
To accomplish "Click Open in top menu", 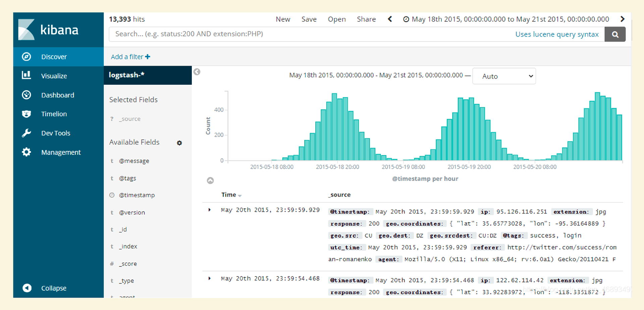I will click(337, 19).
